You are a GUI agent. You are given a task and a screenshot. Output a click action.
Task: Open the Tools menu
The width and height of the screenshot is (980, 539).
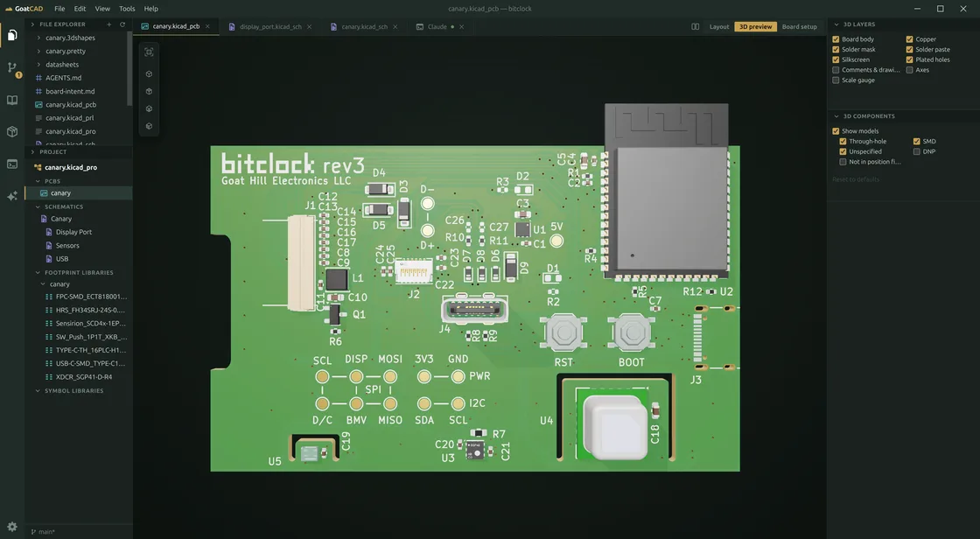[127, 9]
